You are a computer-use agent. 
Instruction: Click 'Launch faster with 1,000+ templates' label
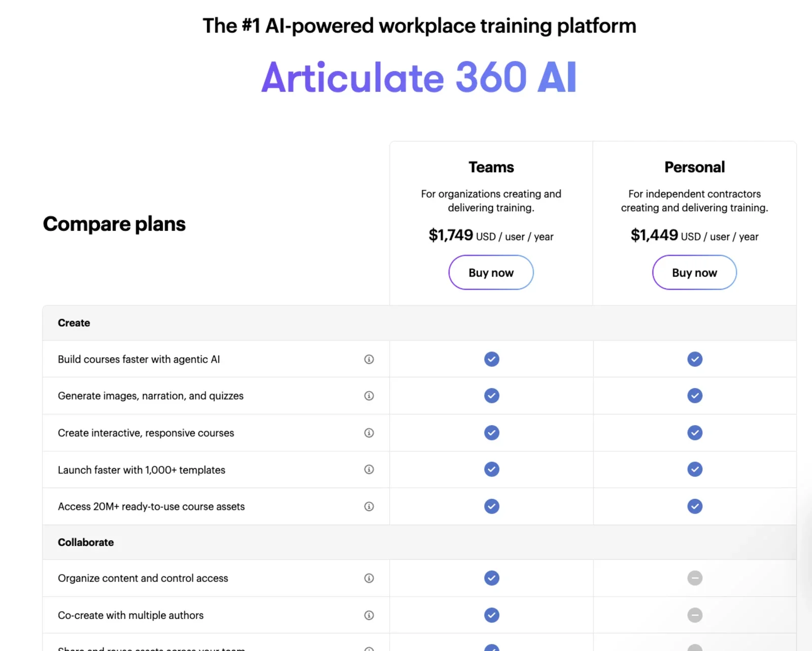[142, 470]
